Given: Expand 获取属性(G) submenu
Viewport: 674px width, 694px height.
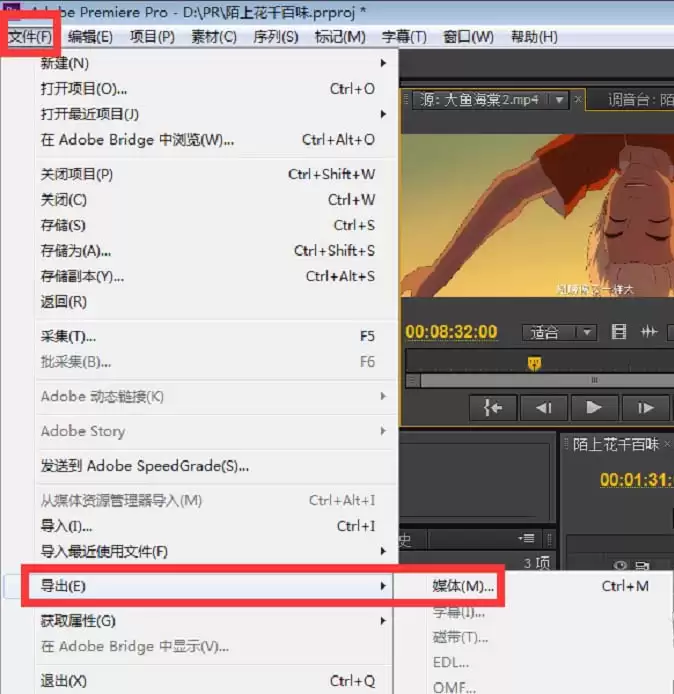Looking at the screenshot, I should point(216,621).
